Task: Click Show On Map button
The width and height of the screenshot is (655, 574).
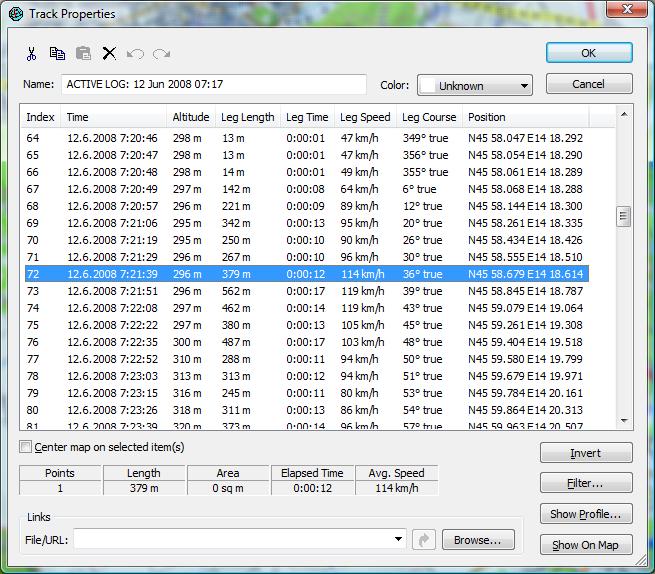Action: (586, 545)
